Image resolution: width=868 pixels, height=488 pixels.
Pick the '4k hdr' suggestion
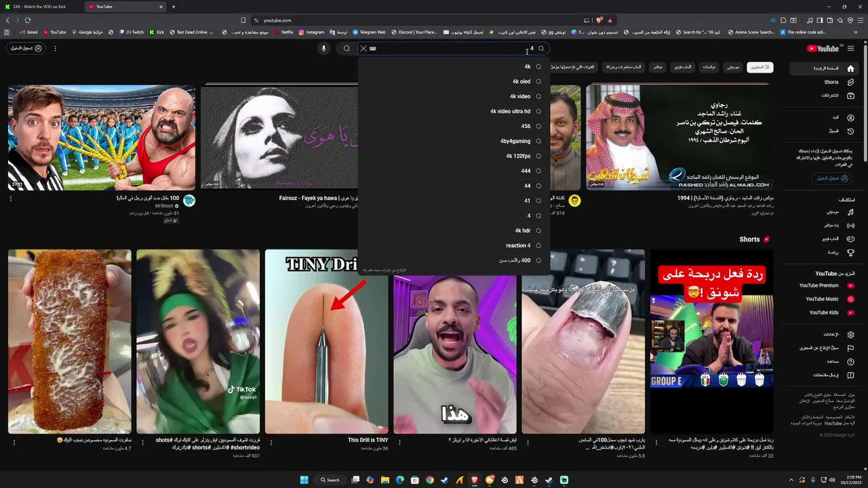point(454,230)
